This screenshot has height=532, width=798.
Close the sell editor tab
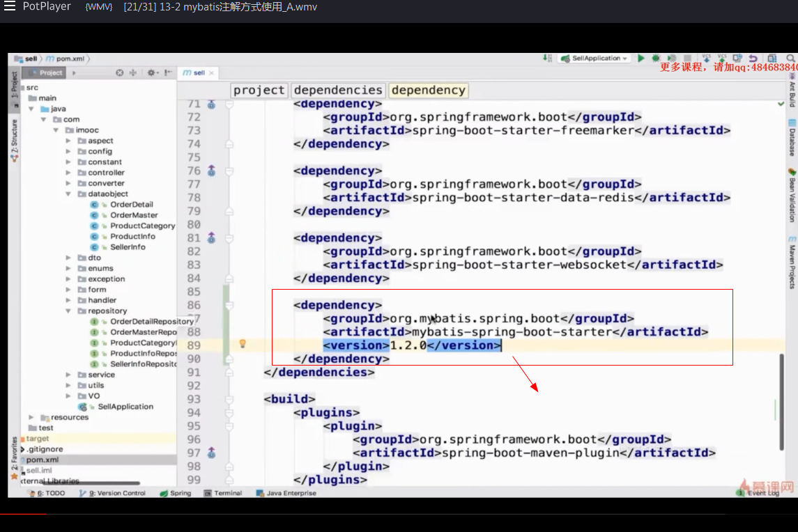(x=211, y=73)
